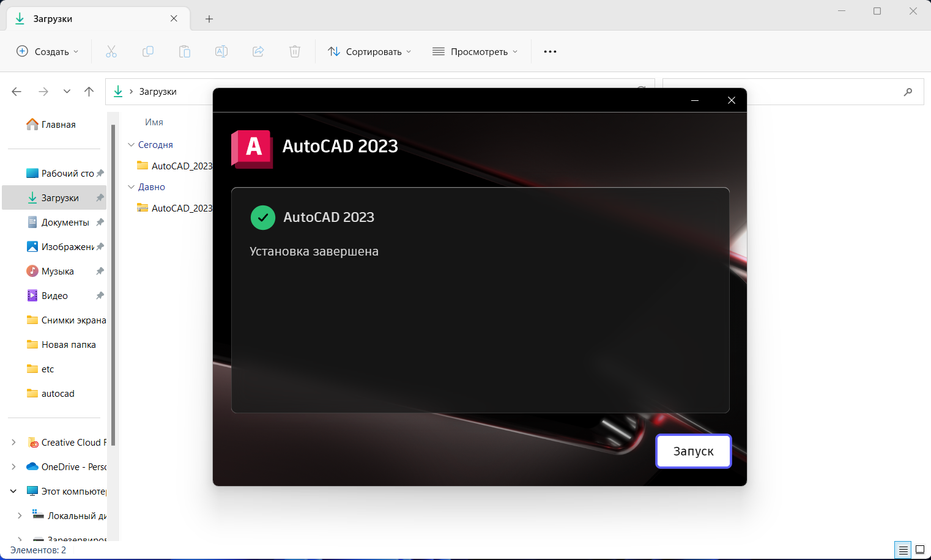
Task: Open the Просмотреть view dropdown
Action: 475,51
